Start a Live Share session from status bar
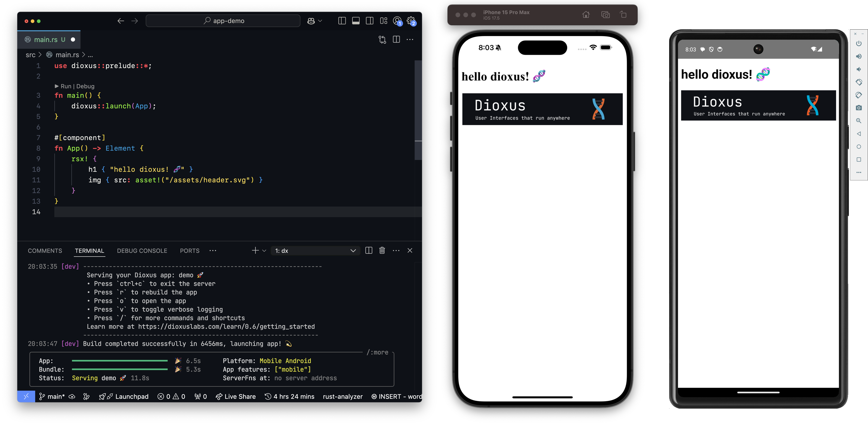 236,396
